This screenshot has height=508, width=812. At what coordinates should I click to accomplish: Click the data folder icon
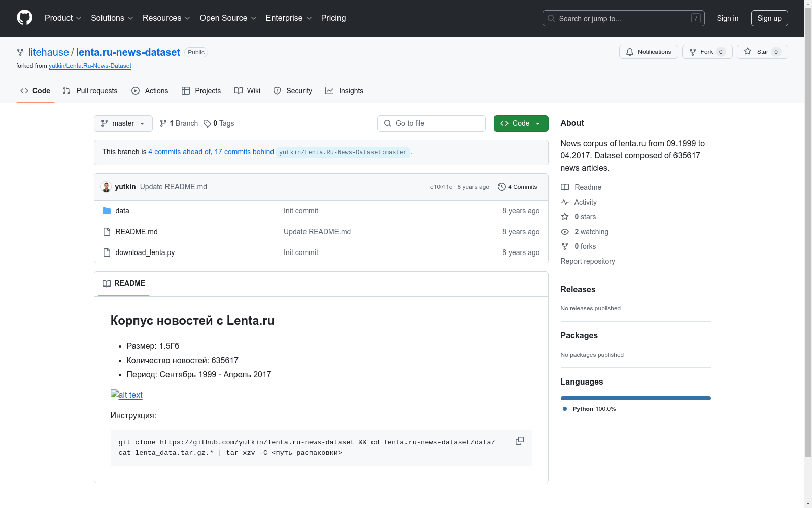107,211
